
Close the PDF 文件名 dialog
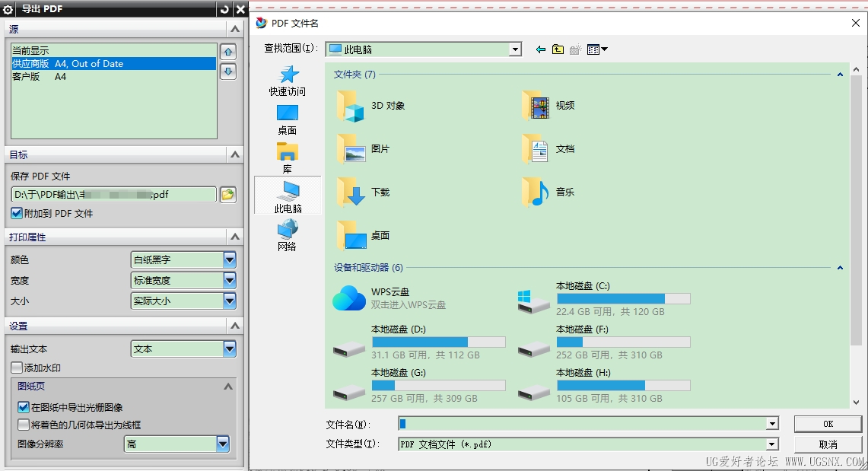pos(855,24)
